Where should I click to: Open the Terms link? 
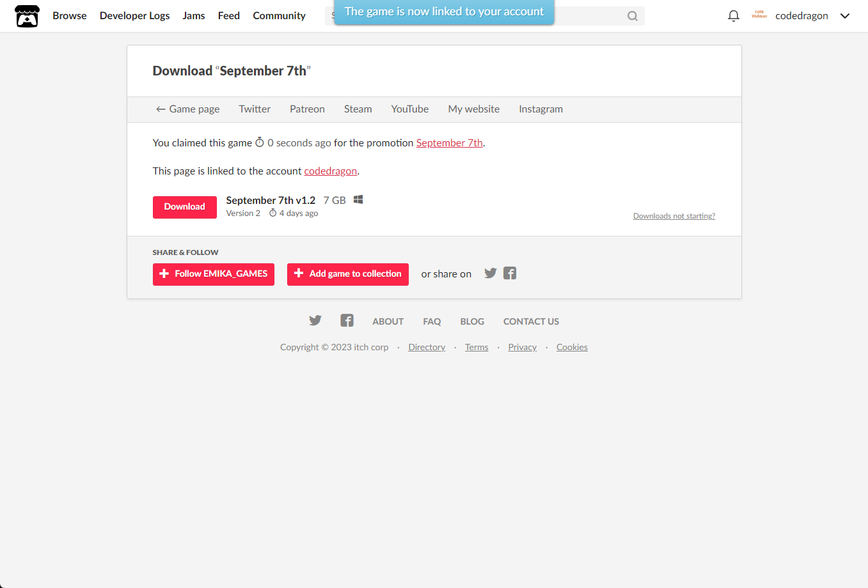pos(477,348)
